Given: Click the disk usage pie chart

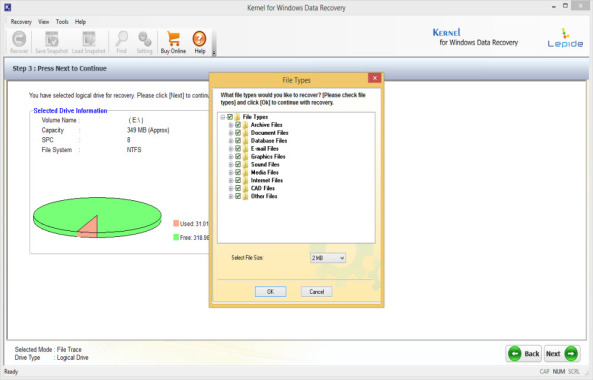Looking at the screenshot, I should tap(97, 217).
